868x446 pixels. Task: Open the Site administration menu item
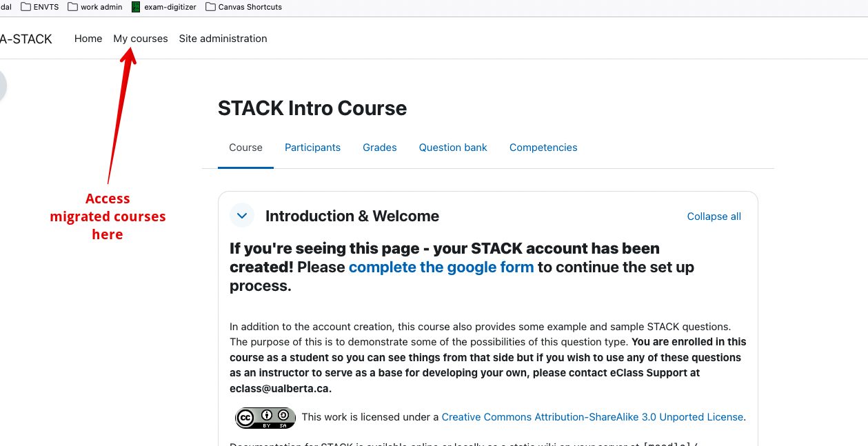click(223, 39)
